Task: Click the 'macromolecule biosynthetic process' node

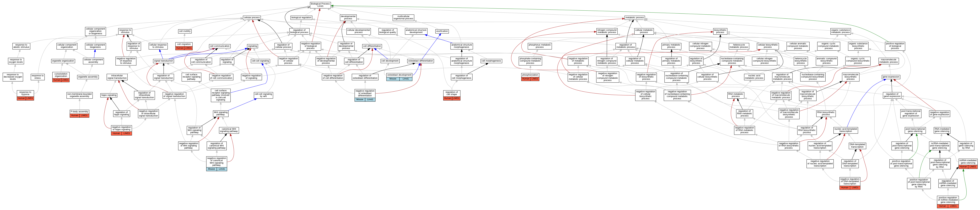Action: coord(851,77)
